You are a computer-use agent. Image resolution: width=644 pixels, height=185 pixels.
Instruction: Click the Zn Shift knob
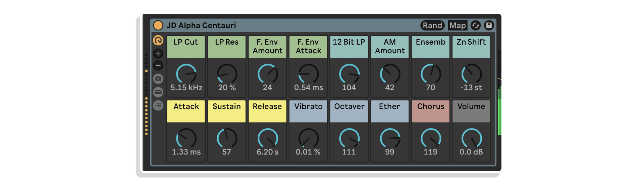tap(471, 74)
